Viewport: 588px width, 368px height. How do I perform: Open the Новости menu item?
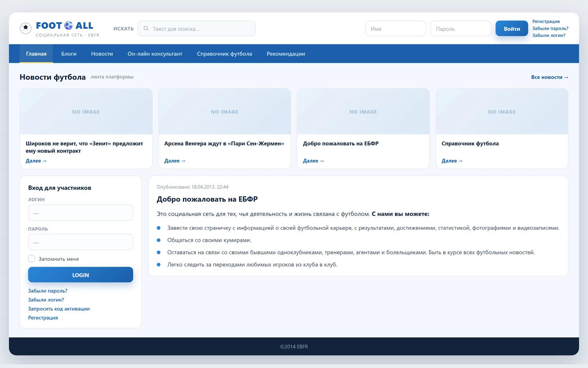[x=102, y=54]
